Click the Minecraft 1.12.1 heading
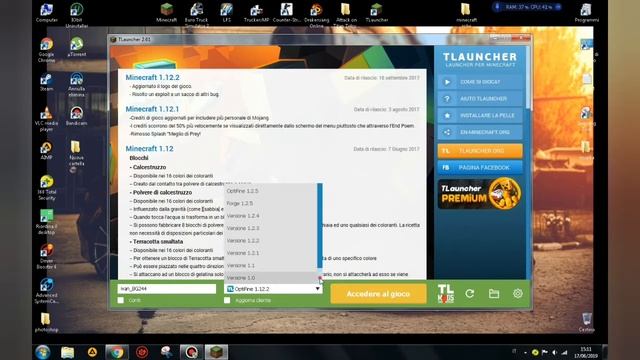This screenshot has width=640, height=360. [152, 109]
